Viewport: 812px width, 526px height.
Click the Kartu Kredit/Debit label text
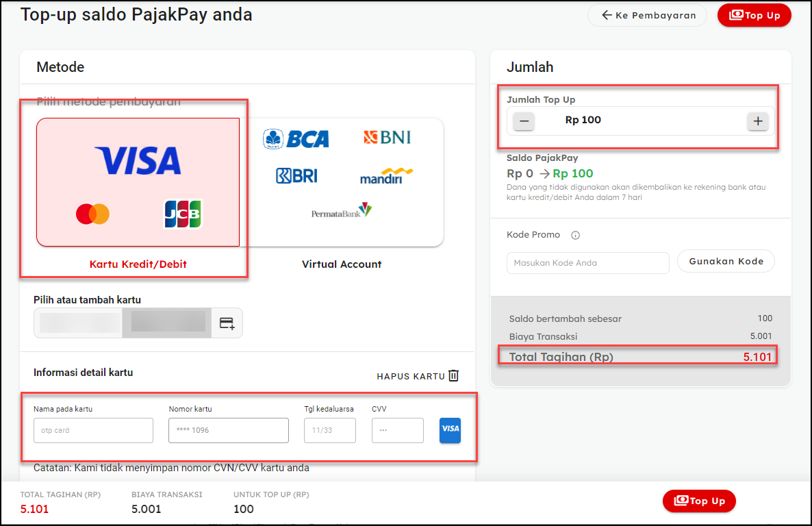coord(138,264)
